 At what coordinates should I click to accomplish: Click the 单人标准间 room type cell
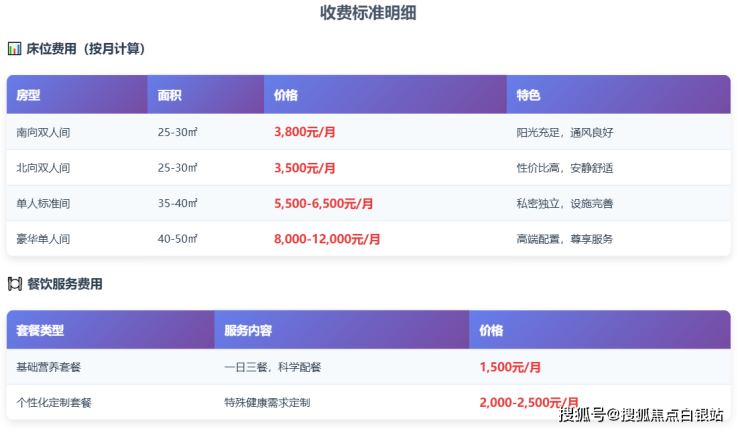click(x=43, y=204)
